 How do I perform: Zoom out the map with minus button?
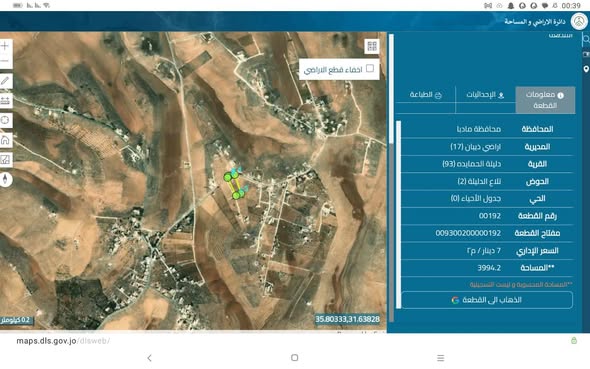[5, 61]
